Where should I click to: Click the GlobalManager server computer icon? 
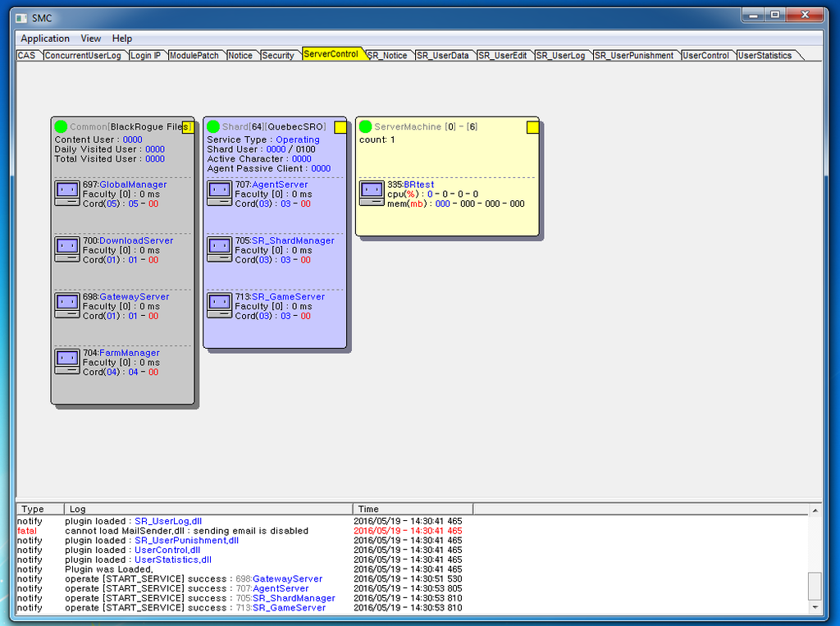tap(67, 193)
